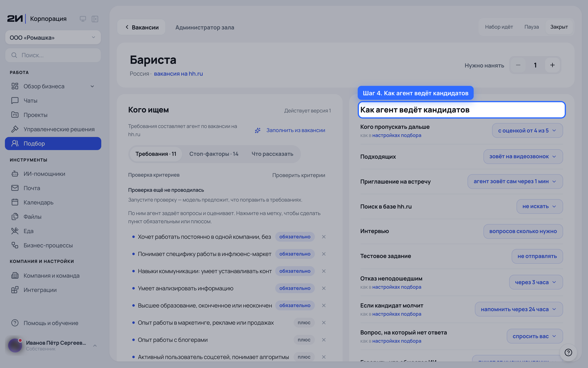588x368 pixels.
Task: Switch to Стоп-факторы · 14 tab
Action: (214, 154)
